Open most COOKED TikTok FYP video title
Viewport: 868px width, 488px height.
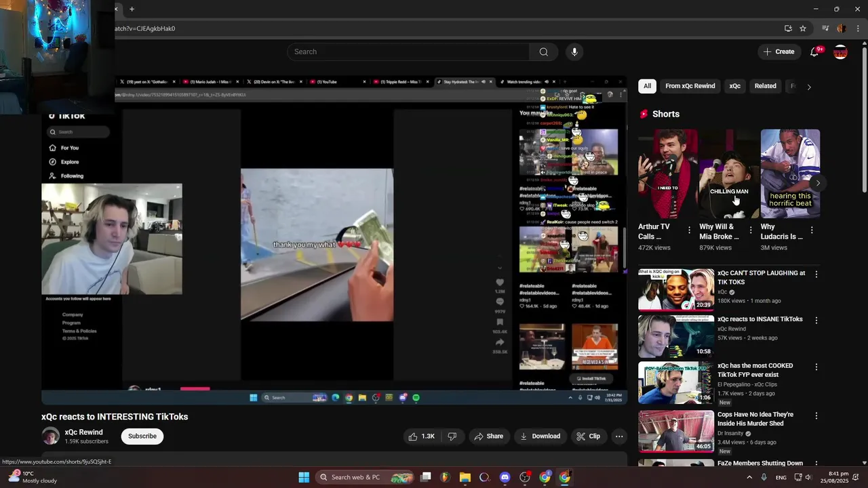pyautogui.click(x=755, y=370)
